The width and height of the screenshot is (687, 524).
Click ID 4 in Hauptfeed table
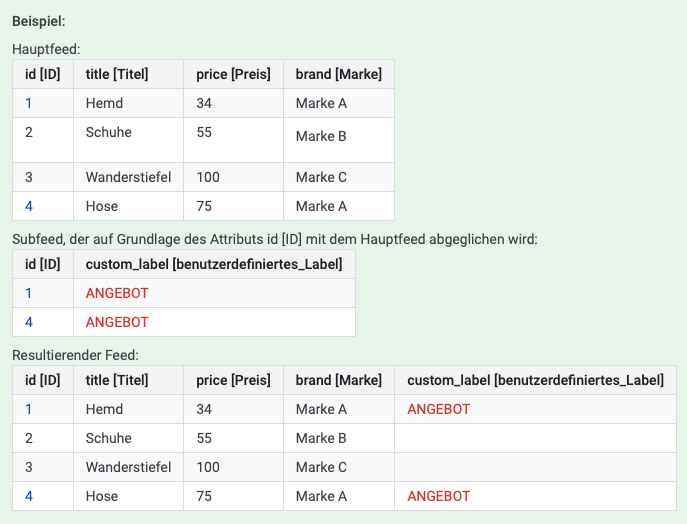[28, 206]
